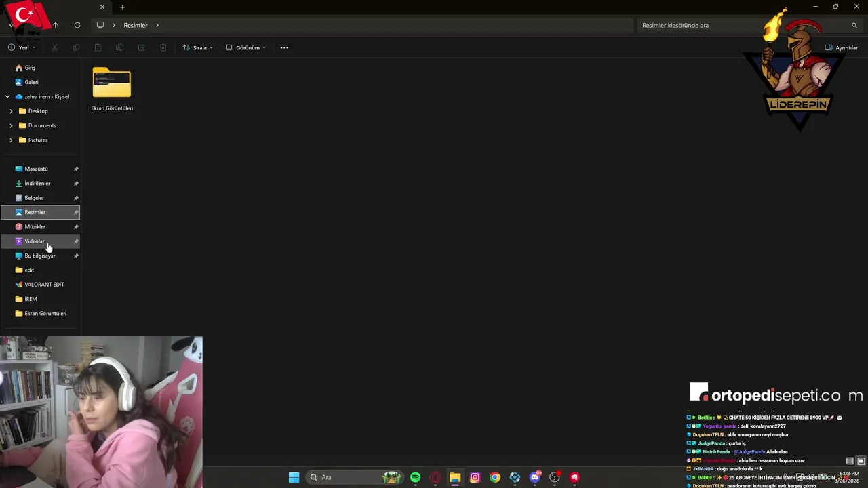Click the Paste clipboard icon
This screenshot has width=868, height=488.
pyautogui.click(x=98, y=47)
